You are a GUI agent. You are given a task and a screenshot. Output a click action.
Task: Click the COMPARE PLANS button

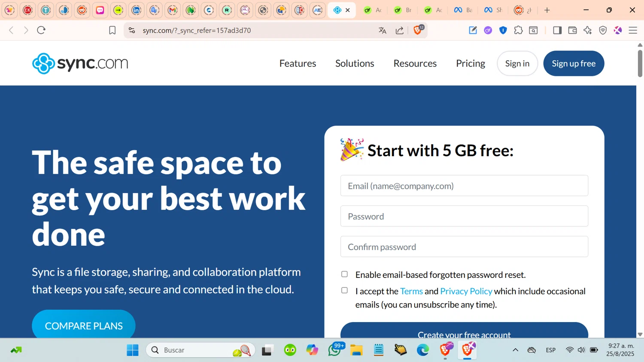(x=84, y=324)
